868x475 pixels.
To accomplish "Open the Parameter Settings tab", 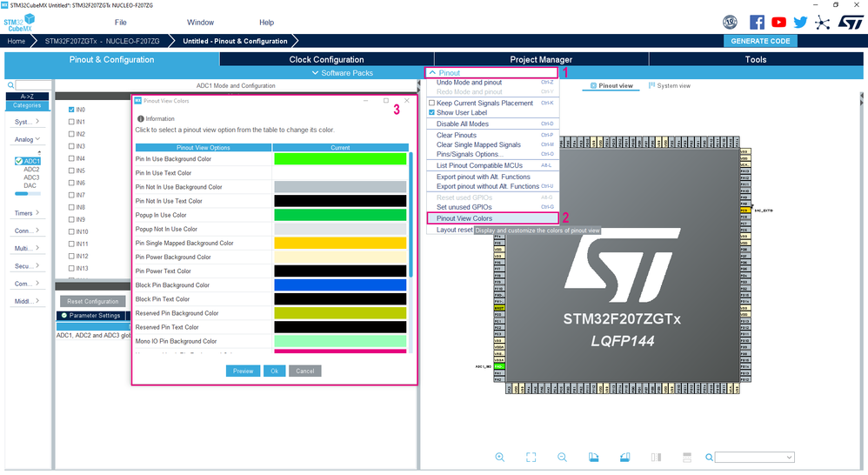I will point(91,316).
